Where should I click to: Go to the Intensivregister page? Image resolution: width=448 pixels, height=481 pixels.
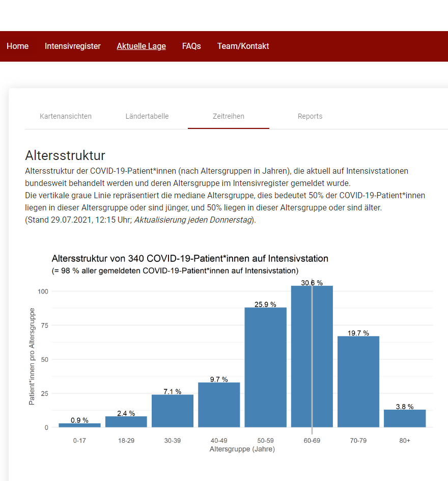tap(73, 46)
